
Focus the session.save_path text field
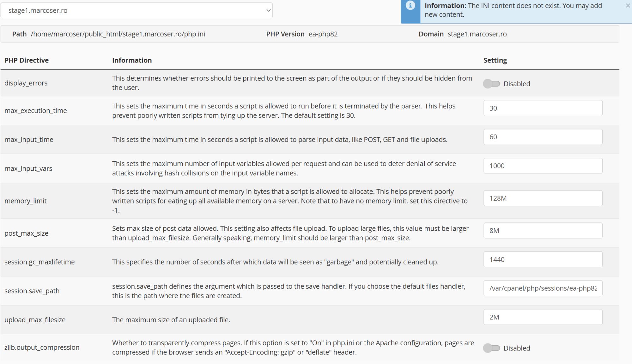[543, 288]
